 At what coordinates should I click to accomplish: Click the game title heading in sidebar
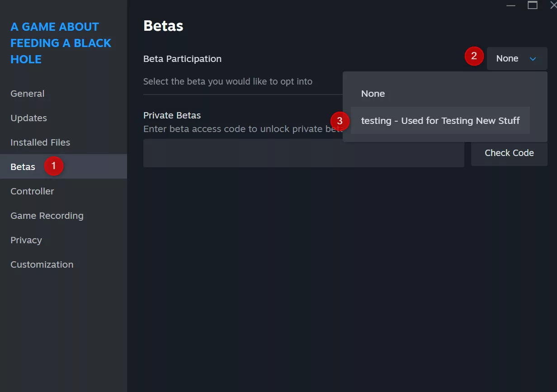click(61, 43)
